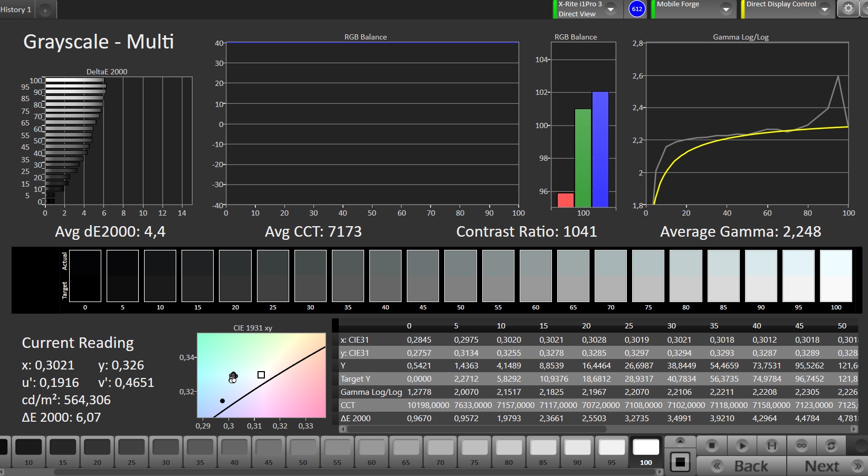Select the 45 grayscale level swatch button
Screen dimensions: 868x476
(269, 452)
